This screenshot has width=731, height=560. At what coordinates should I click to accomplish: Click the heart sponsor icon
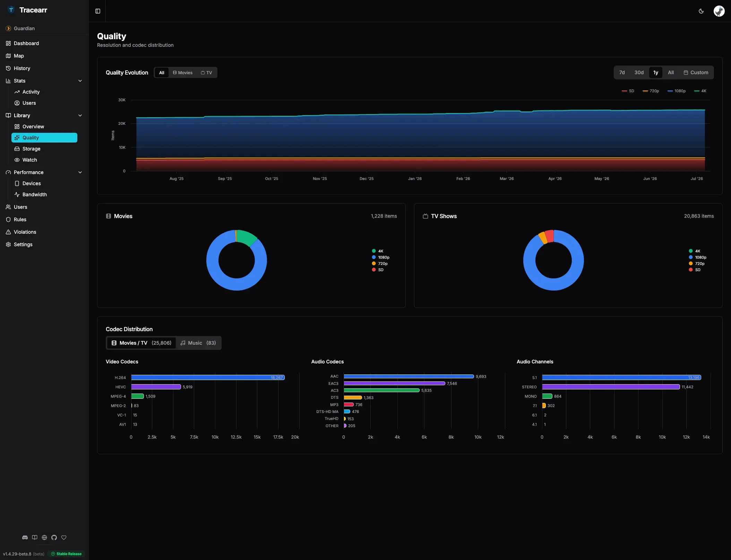pyautogui.click(x=64, y=537)
